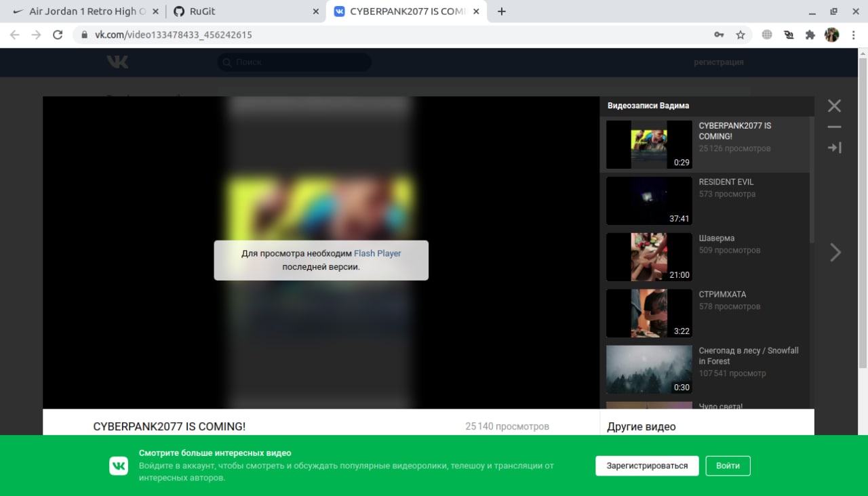Click the Другие видео heading
Screen dimensions: 868x496
642,427
